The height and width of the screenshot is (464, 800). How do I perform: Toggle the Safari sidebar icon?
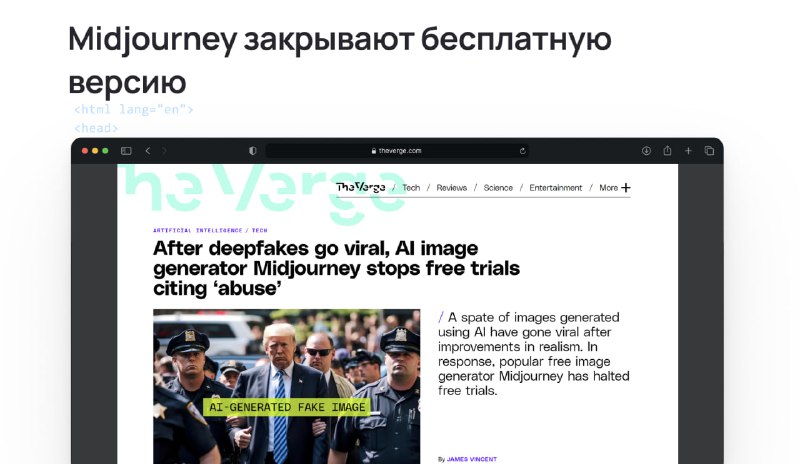(126, 151)
